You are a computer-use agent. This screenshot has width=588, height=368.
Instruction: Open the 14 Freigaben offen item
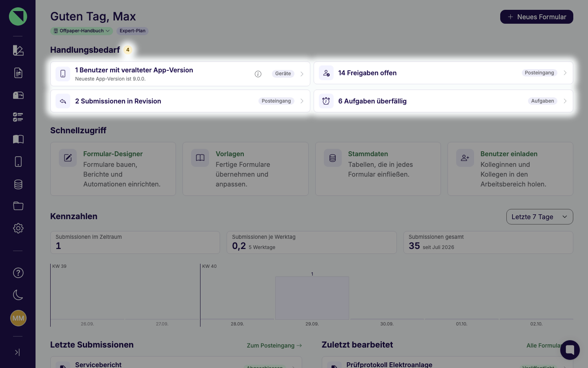tap(443, 73)
